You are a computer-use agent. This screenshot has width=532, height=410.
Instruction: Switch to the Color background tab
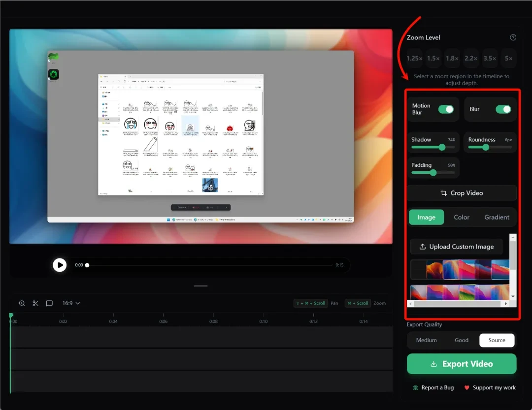462,218
